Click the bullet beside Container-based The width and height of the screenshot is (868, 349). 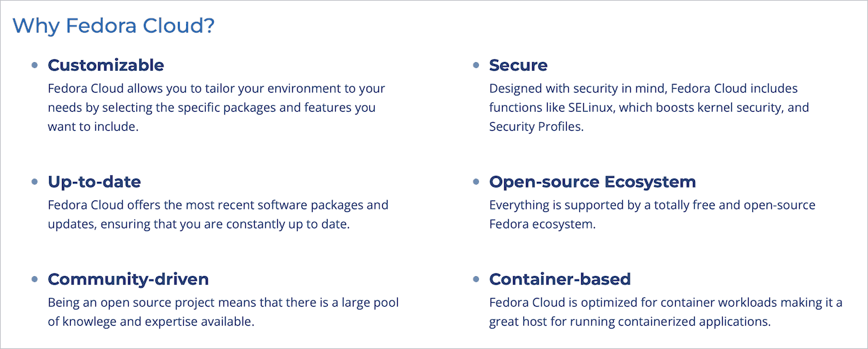(x=476, y=279)
